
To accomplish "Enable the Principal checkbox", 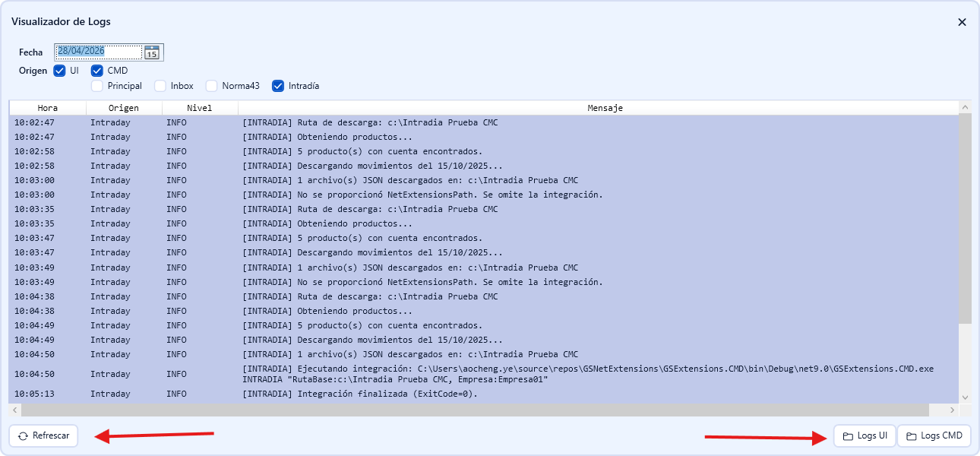I will [97, 86].
